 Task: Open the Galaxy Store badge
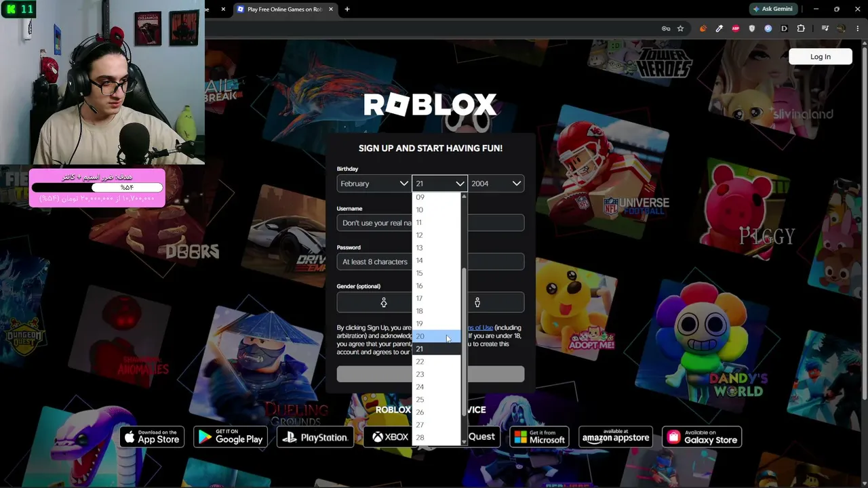(x=702, y=437)
